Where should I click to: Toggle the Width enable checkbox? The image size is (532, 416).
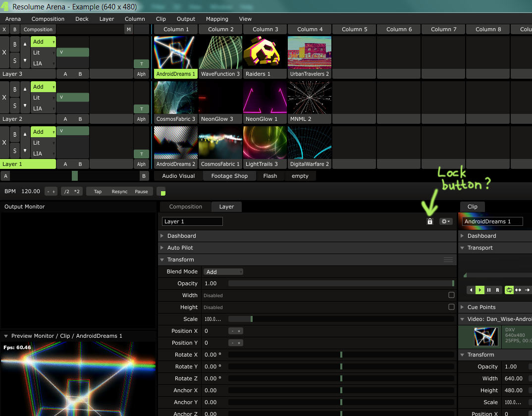tap(451, 295)
